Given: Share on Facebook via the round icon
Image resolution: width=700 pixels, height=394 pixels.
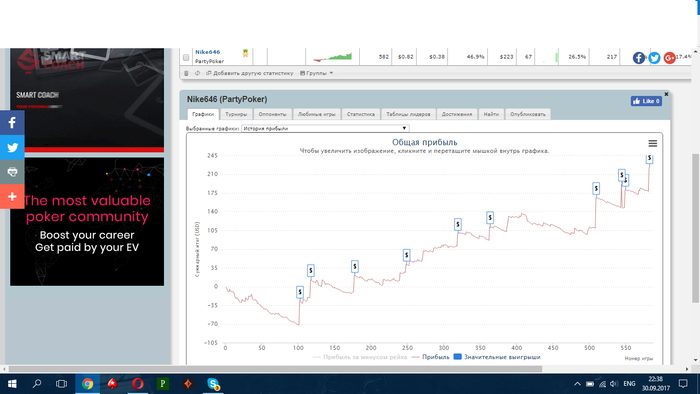Looking at the screenshot, I should tap(639, 58).
